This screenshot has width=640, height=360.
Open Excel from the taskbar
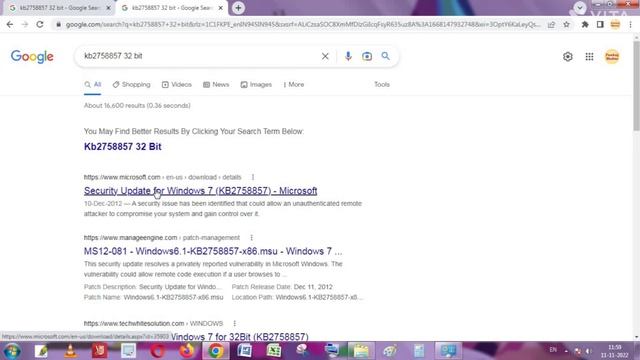point(273,351)
